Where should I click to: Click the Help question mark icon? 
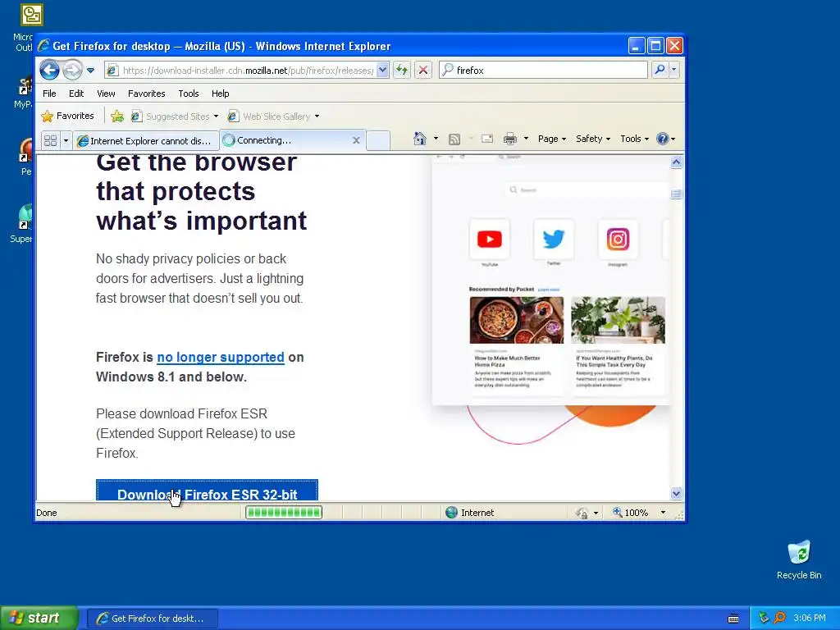(663, 139)
